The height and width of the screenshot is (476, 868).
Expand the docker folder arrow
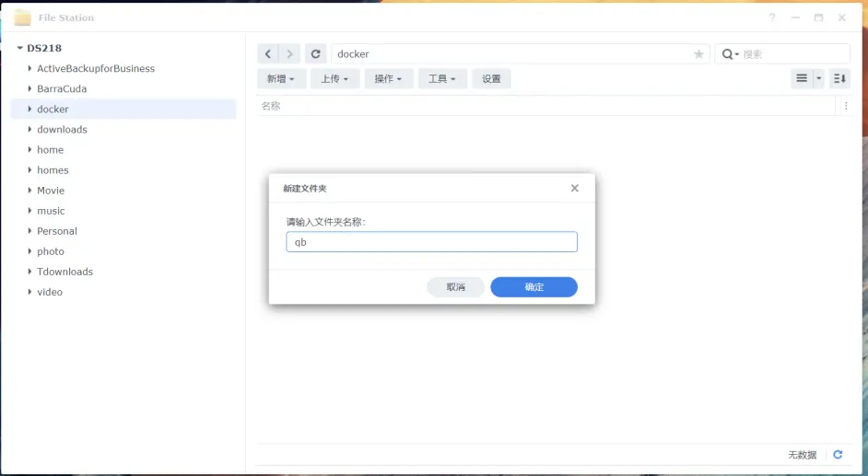[29, 109]
